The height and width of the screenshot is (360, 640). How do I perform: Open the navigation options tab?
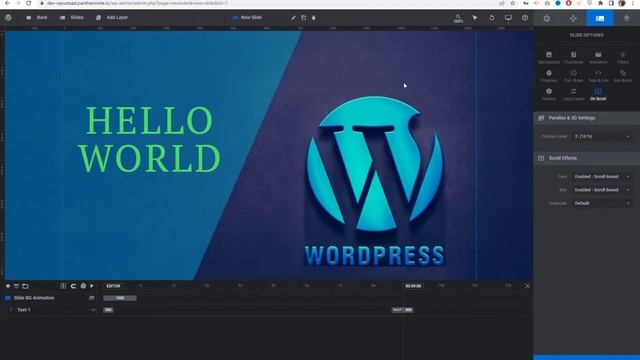[x=573, y=18]
